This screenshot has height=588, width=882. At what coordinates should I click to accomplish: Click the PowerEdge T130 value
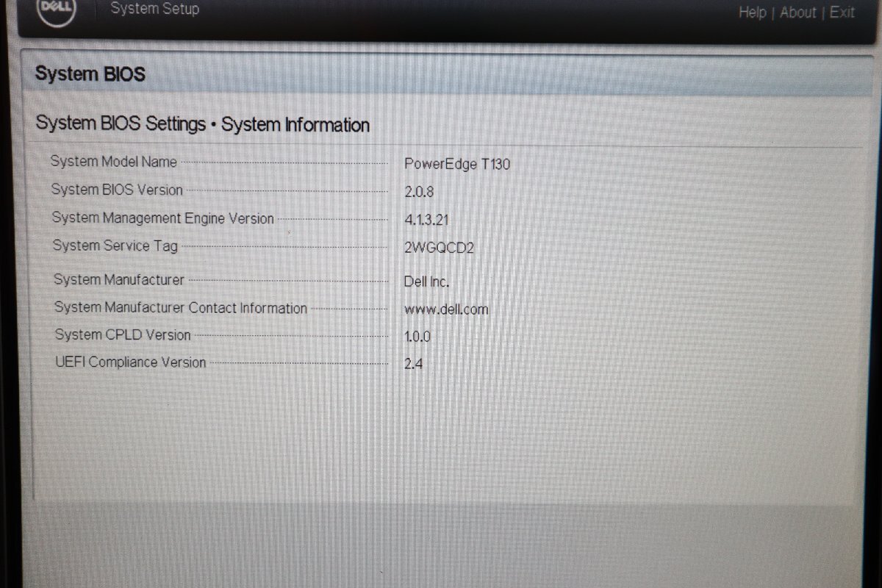[x=457, y=165]
